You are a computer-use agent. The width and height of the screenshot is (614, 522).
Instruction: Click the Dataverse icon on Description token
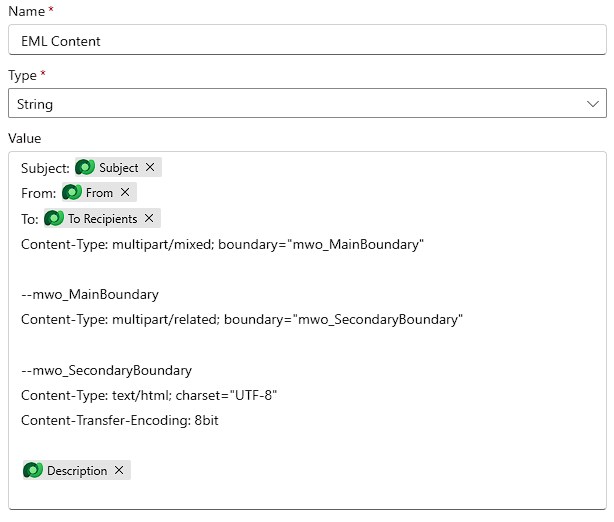tap(33, 471)
